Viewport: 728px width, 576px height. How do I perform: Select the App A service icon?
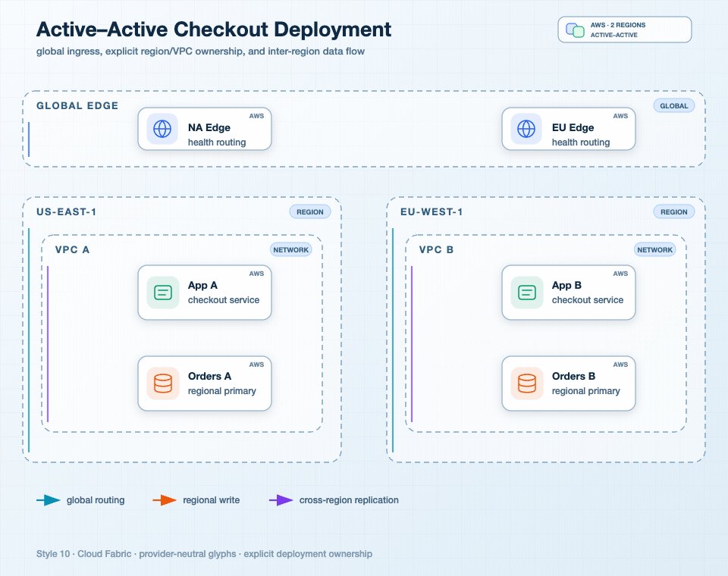coord(163,293)
